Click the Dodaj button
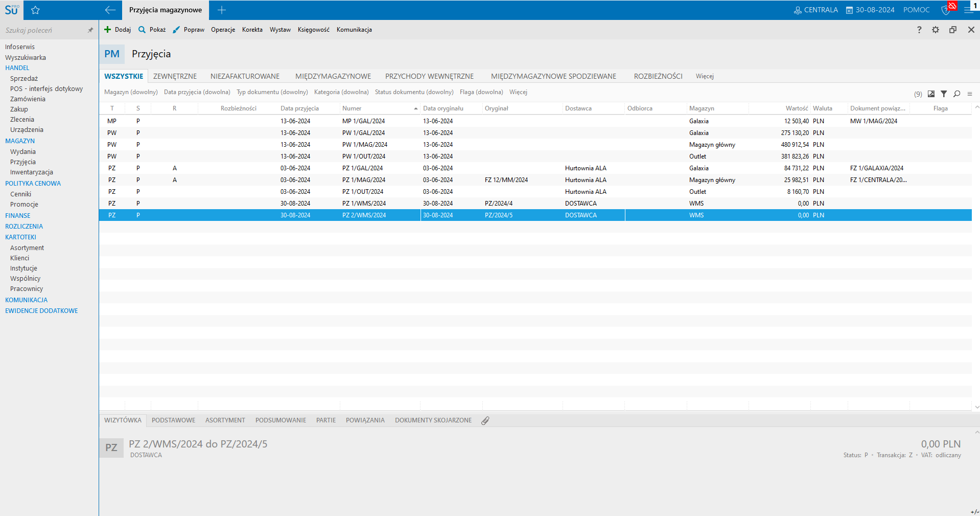 click(x=118, y=30)
